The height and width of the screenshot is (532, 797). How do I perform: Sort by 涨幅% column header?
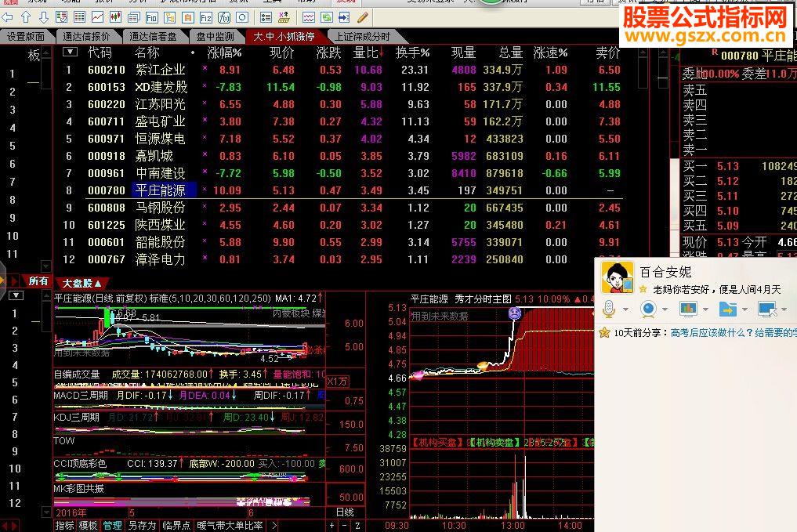click(x=224, y=52)
